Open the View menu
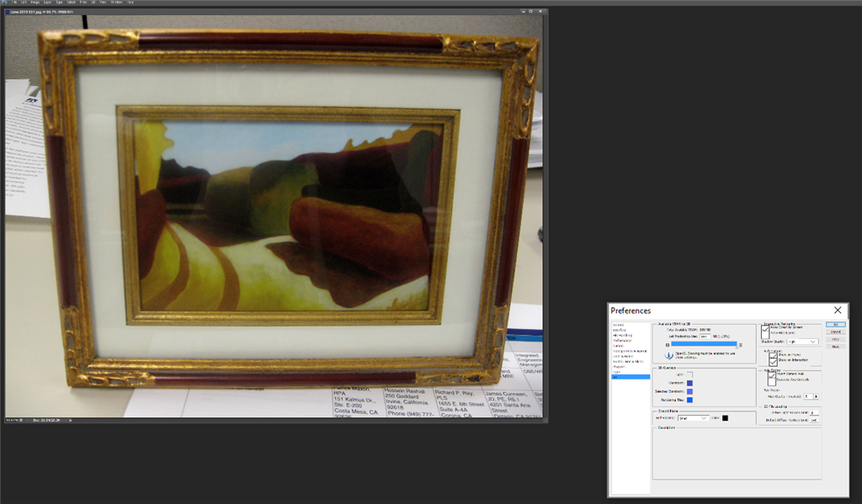 click(x=103, y=3)
